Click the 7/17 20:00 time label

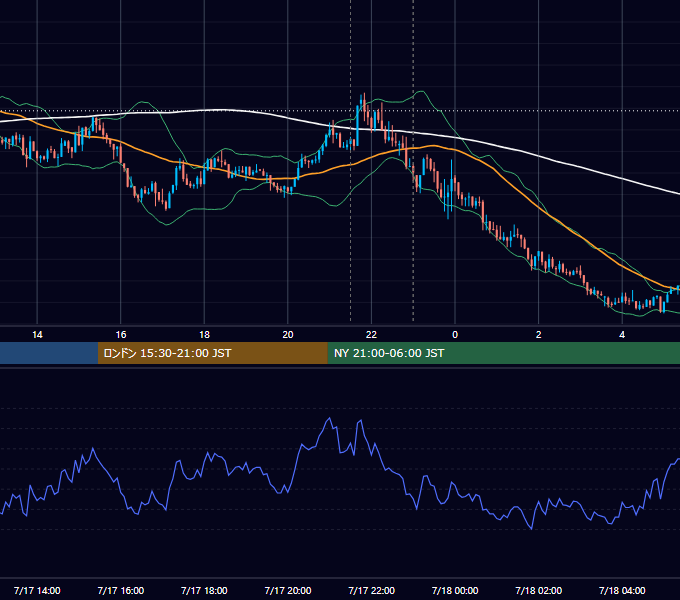(288, 590)
